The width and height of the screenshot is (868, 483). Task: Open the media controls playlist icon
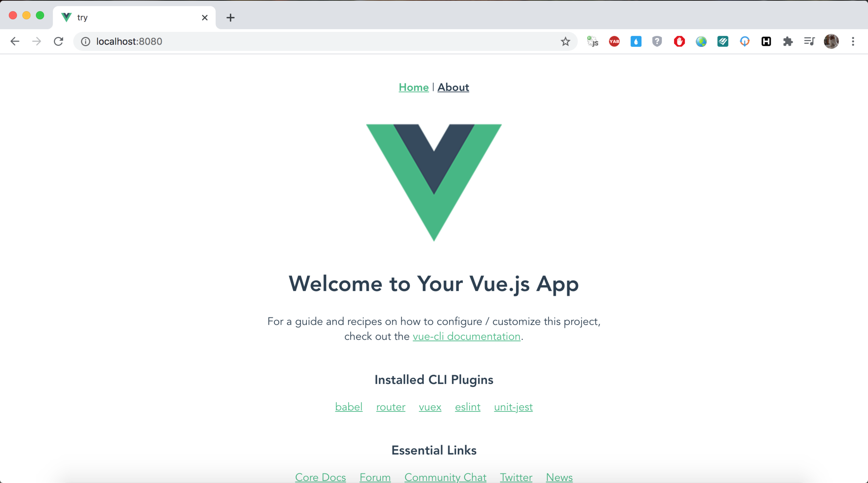809,42
